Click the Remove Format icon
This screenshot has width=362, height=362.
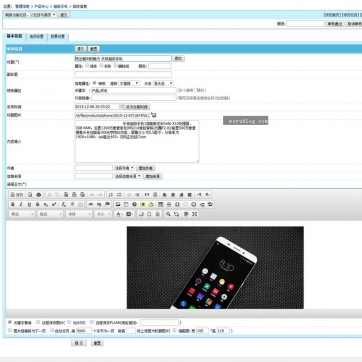point(64,204)
